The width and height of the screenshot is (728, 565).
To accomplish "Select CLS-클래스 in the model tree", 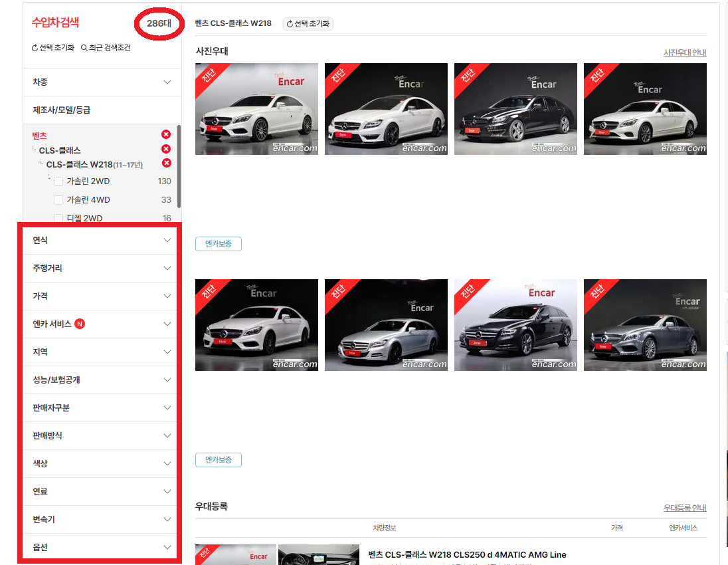I will (x=60, y=150).
